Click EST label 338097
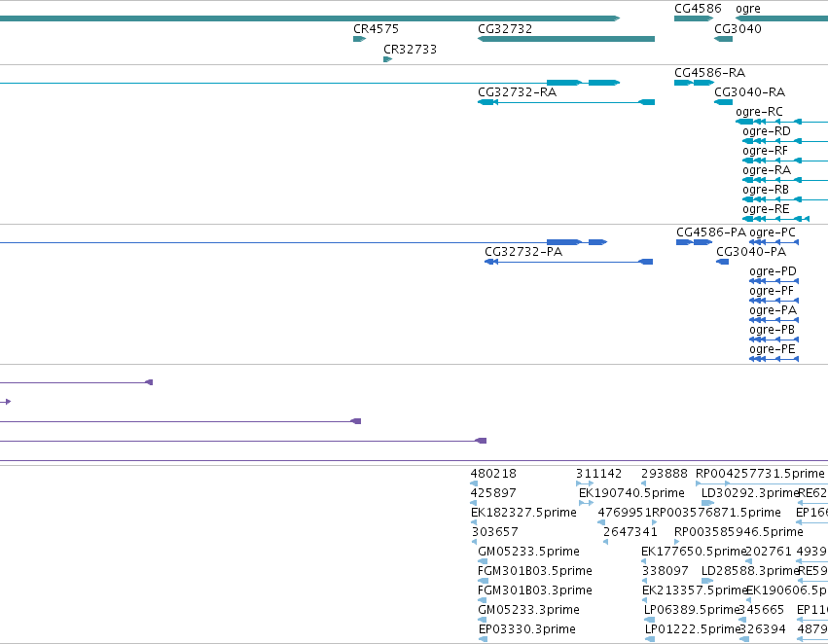 666,571
